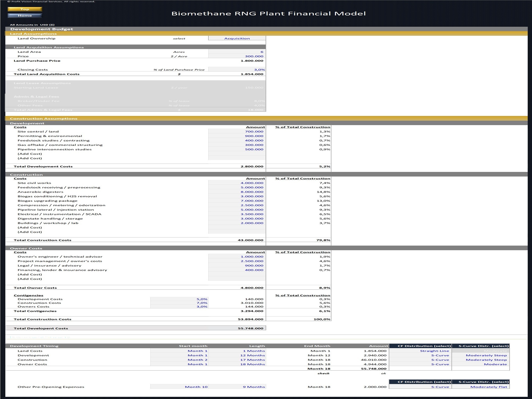Open Development Moderately Steep S-Curve dropdown

(x=481, y=355)
